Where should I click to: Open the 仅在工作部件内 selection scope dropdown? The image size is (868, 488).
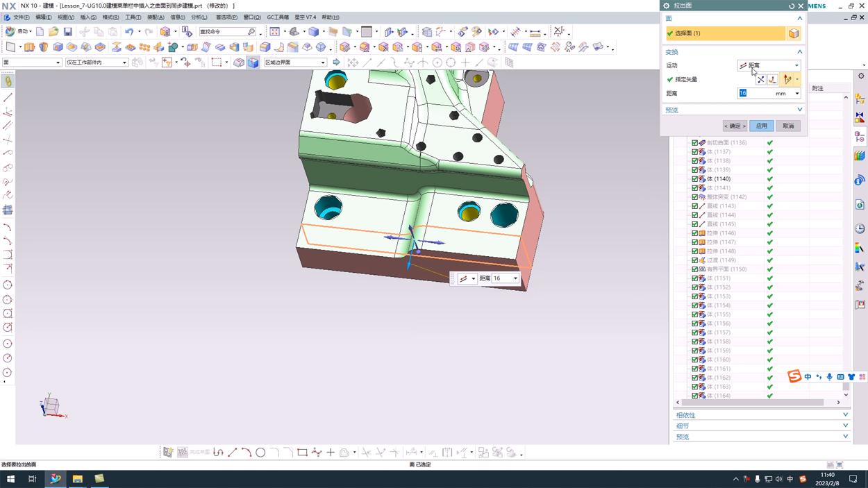(97, 62)
